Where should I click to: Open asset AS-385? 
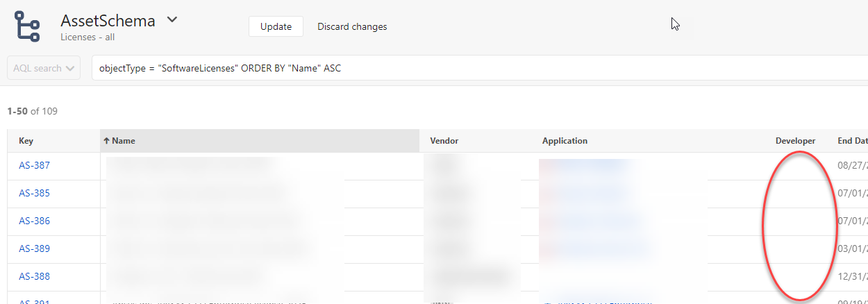tap(34, 193)
